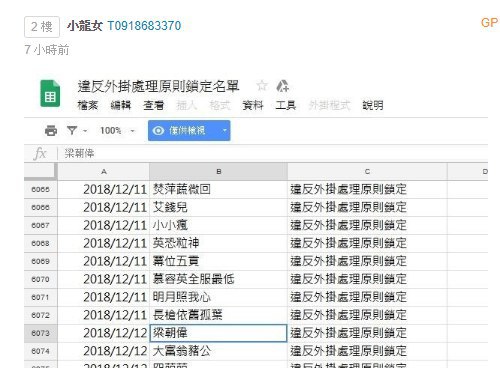The height and width of the screenshot is (368, 500).
Task: Click the green Google Sheets logo icon
Action: (50, 94)
